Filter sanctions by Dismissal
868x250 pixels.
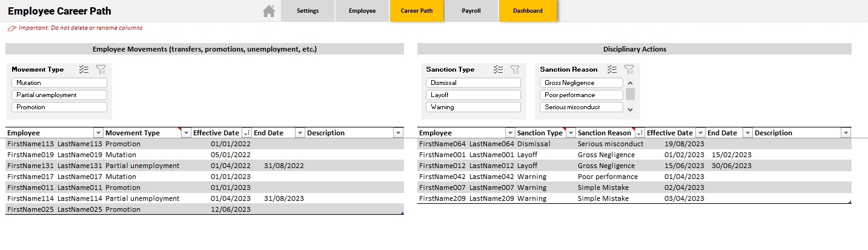tap(473, 83)
